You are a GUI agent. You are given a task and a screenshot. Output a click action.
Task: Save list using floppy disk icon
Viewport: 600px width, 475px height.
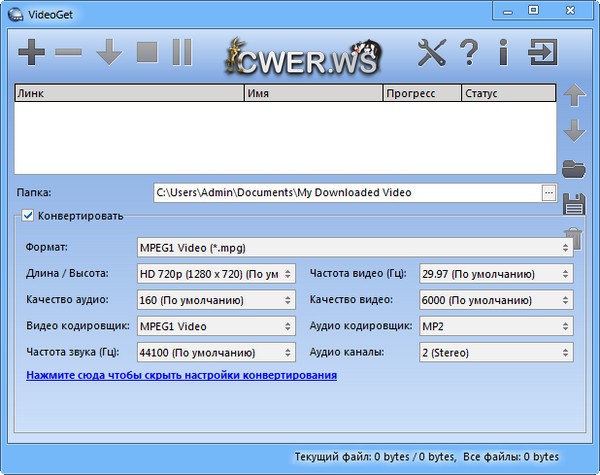(574, 204)
